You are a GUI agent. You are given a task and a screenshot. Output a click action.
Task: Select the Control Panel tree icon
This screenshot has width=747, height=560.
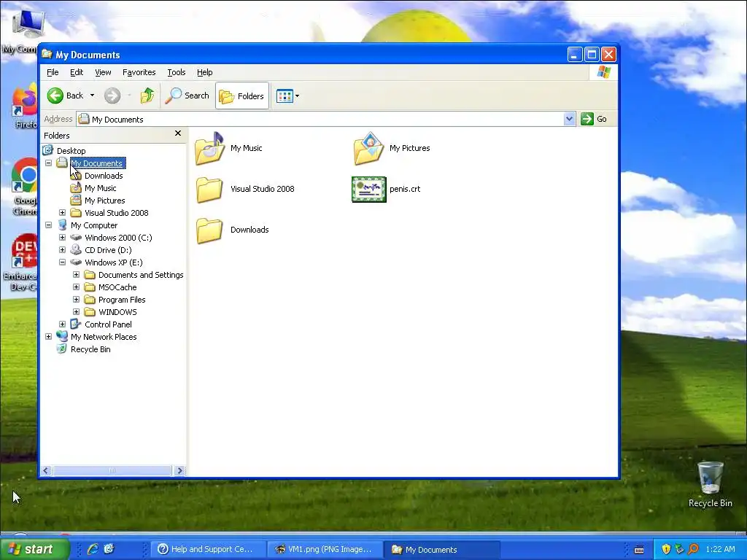click(76, 324)
